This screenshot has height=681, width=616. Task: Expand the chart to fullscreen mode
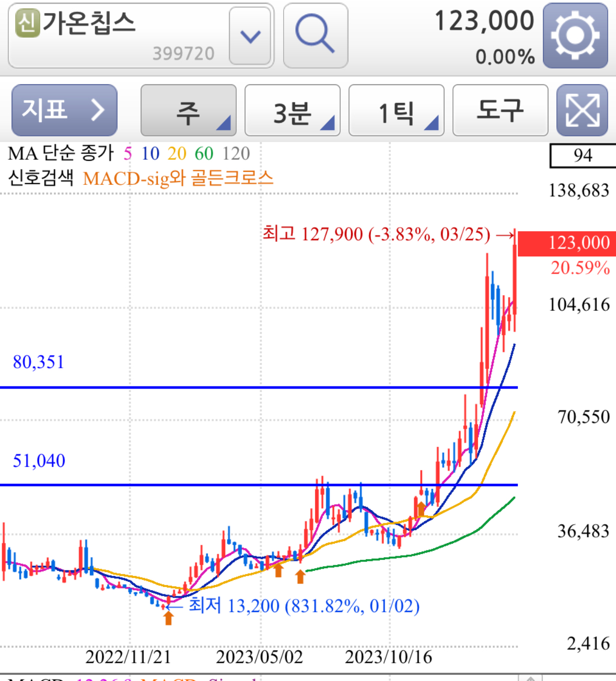tap(582, 110)
